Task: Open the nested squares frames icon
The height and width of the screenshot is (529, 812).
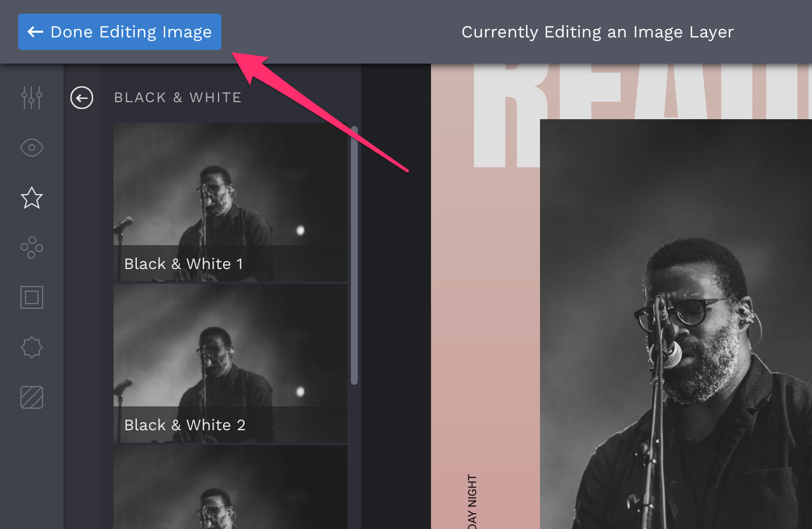Action: click(32, 297)
